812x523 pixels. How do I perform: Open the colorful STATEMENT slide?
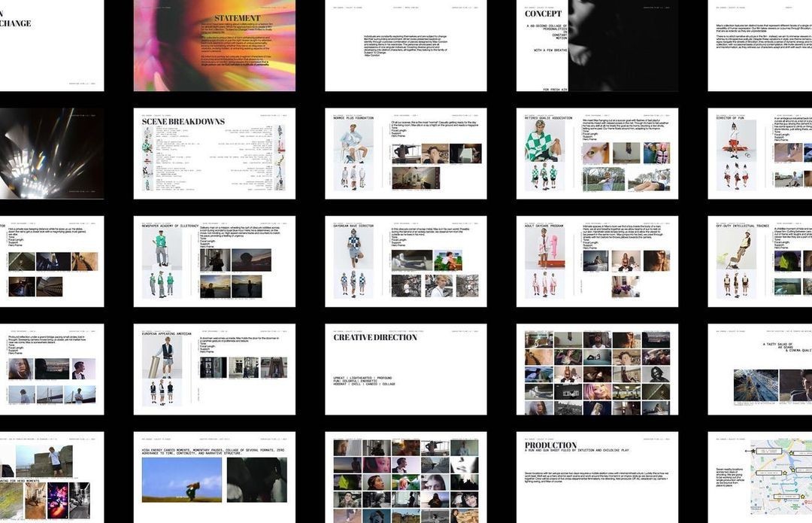click(214, 46)
